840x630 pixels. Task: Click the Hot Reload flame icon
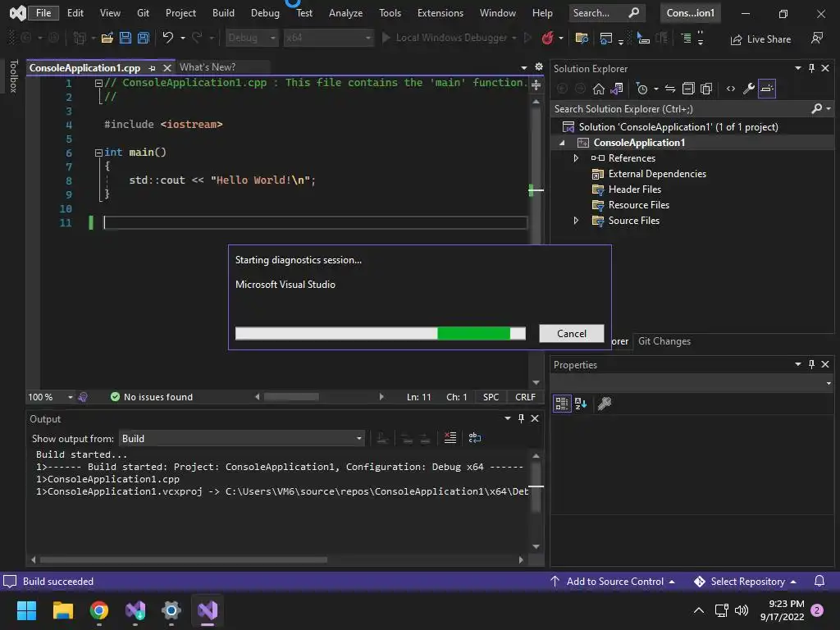click(547, 38)
